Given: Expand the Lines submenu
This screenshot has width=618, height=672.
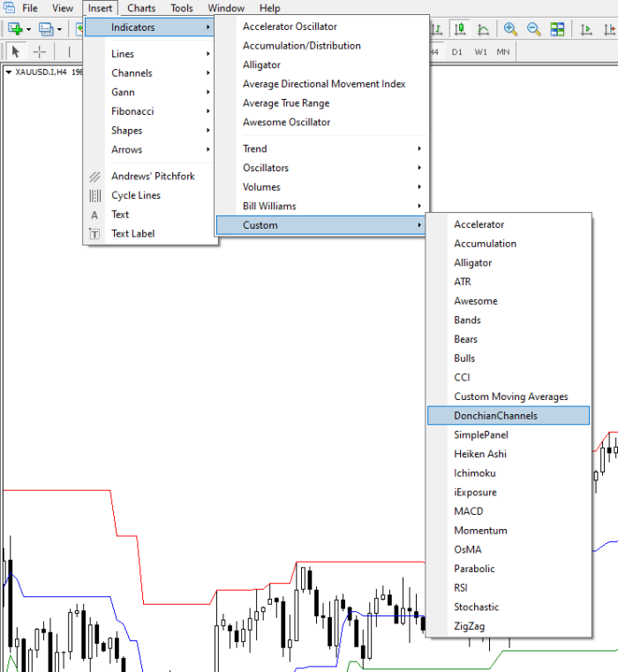Looking at the screenshot, I should (149, 54).
